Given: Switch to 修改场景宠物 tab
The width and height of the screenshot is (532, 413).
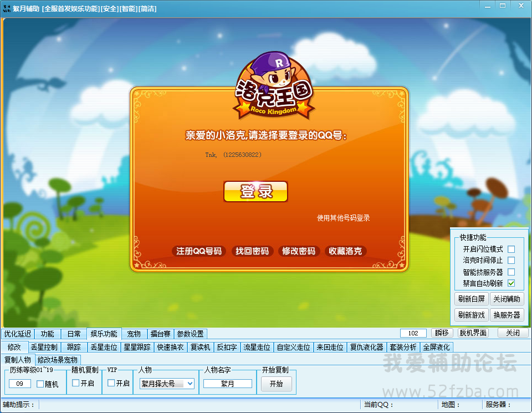Looking at the screenshot, I should click(57, 360).
